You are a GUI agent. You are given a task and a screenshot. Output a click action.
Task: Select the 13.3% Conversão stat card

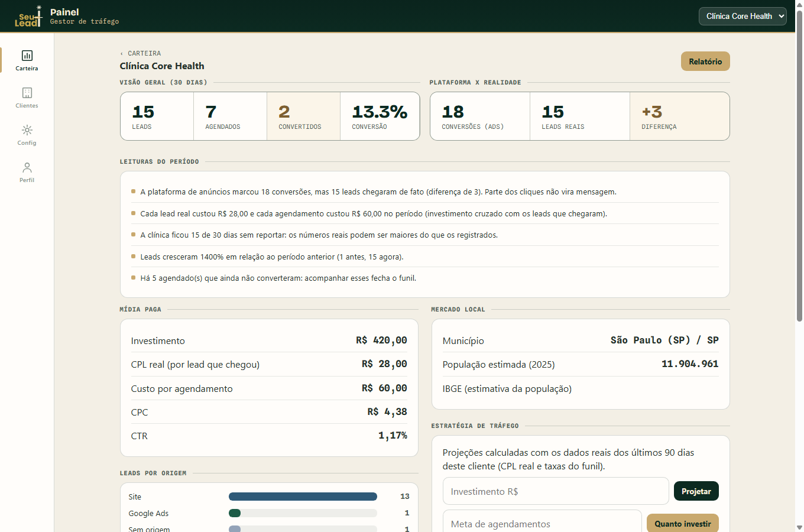380,116
